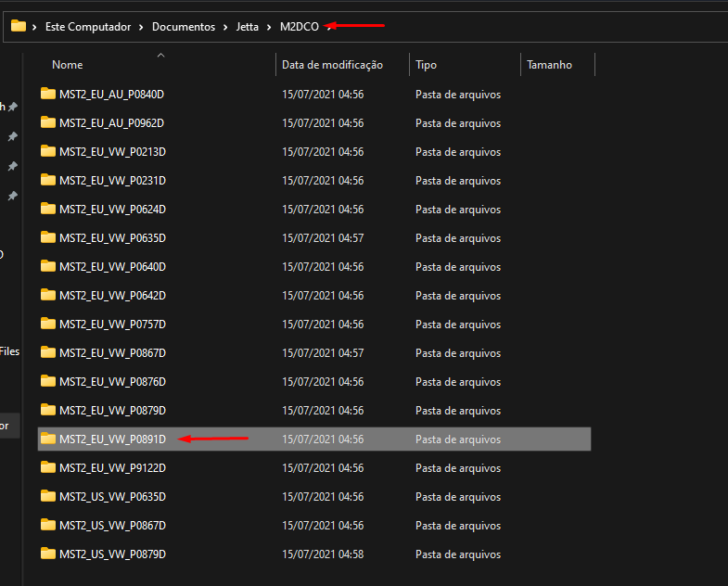Click the date 15/07/2021 04:57 of MST2_EU_VW_P0635D

(323, 238)
